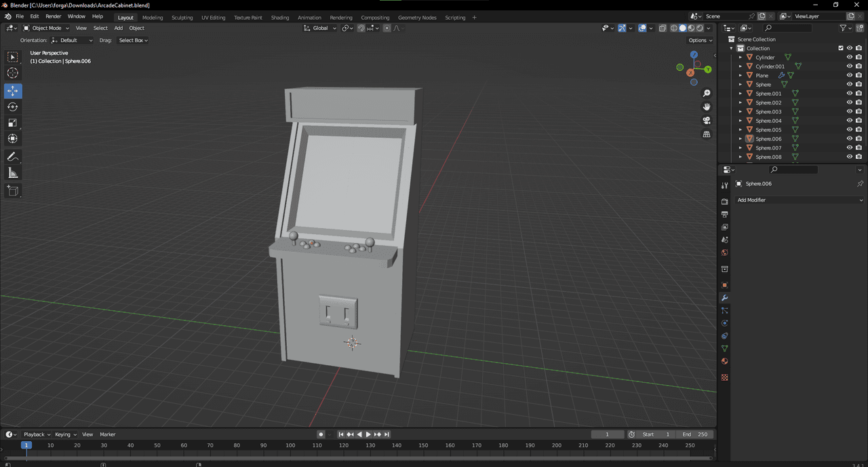Select the Cursor tool in toolbar
Viewport: 868px width, 467px height.
13,73
